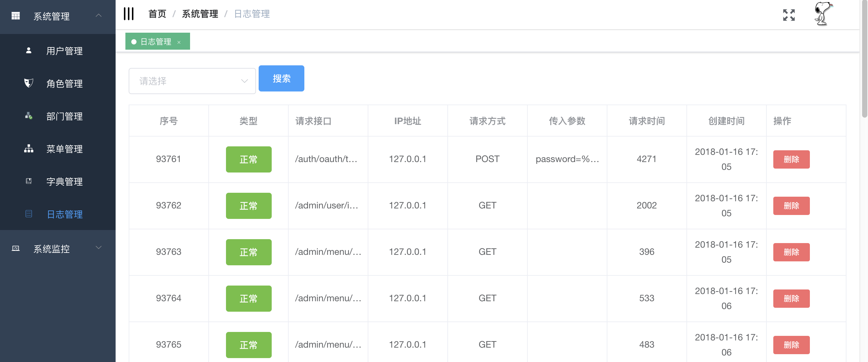The height and width of the screenshot is (362, 868).
Task: Click the department management icon
Action: 29,116
